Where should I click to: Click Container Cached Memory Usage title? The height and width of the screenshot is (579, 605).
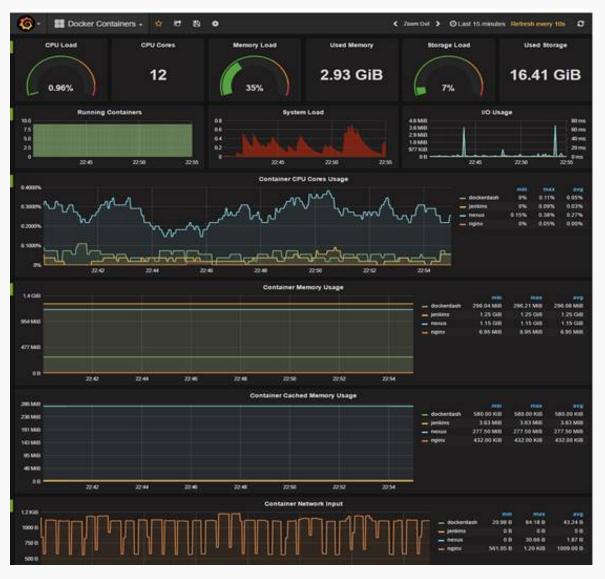[x=303, y=395]
